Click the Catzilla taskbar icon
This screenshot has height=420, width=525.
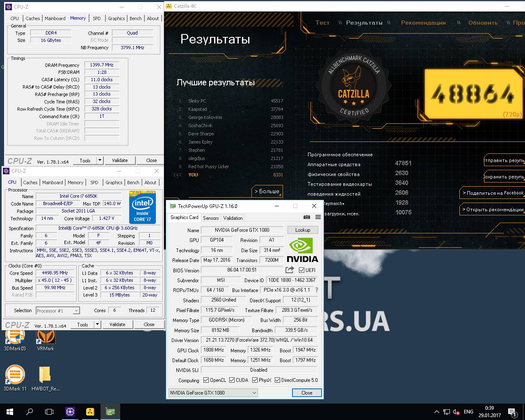click(x=90, y=412)
